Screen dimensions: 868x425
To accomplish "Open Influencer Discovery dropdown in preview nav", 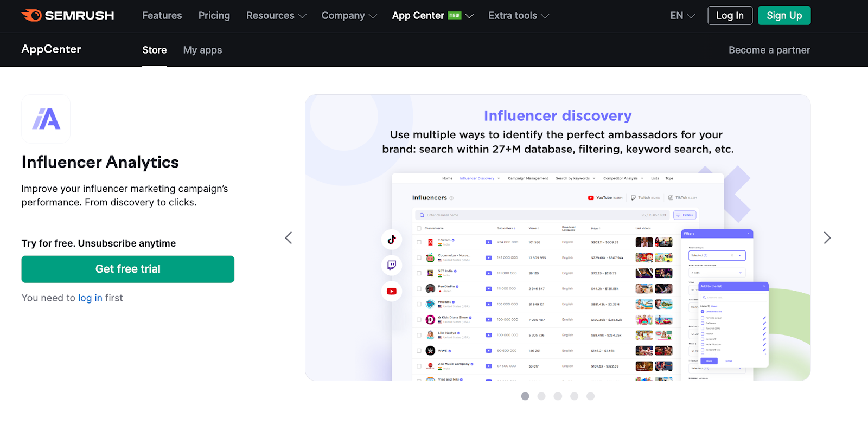I will (480, 178).
